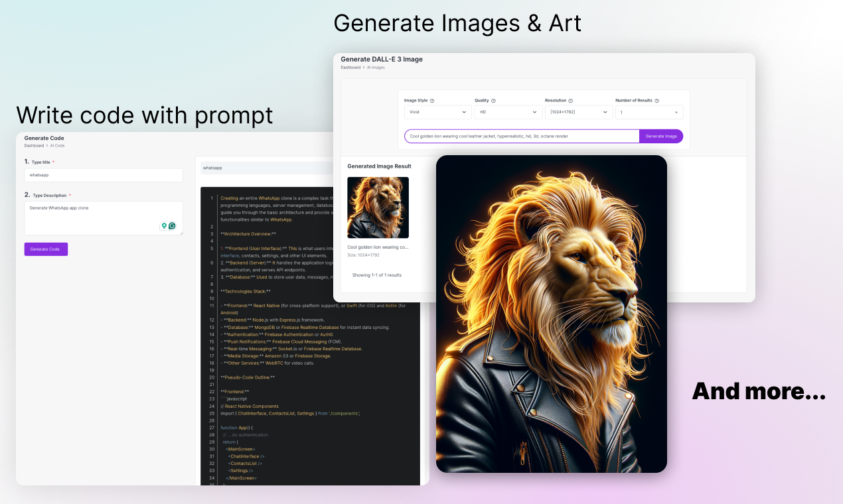Click code line with Firebase Cloud Messaging

tap(281, 342)
